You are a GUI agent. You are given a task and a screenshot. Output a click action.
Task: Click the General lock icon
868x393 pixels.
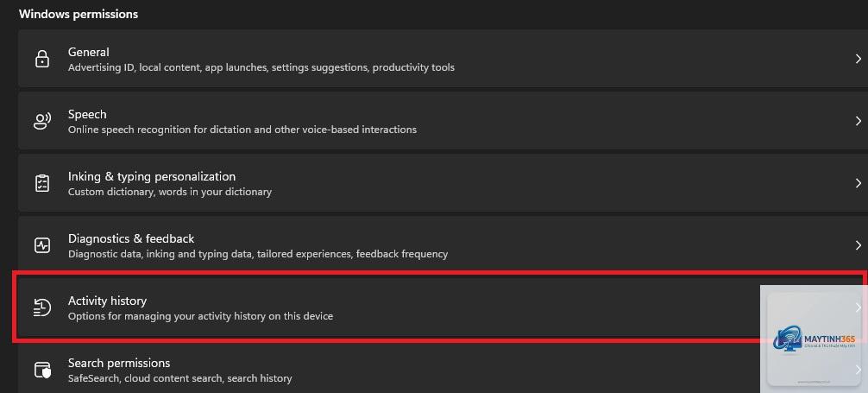42,59
